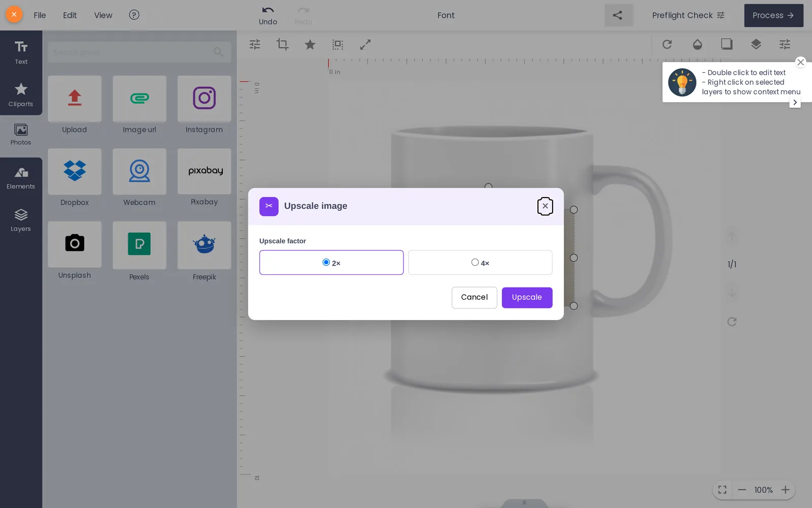Expand the bottom panel chevron
Image resolution: width=812 pixels, height=508 pixels.
(524, 503)
